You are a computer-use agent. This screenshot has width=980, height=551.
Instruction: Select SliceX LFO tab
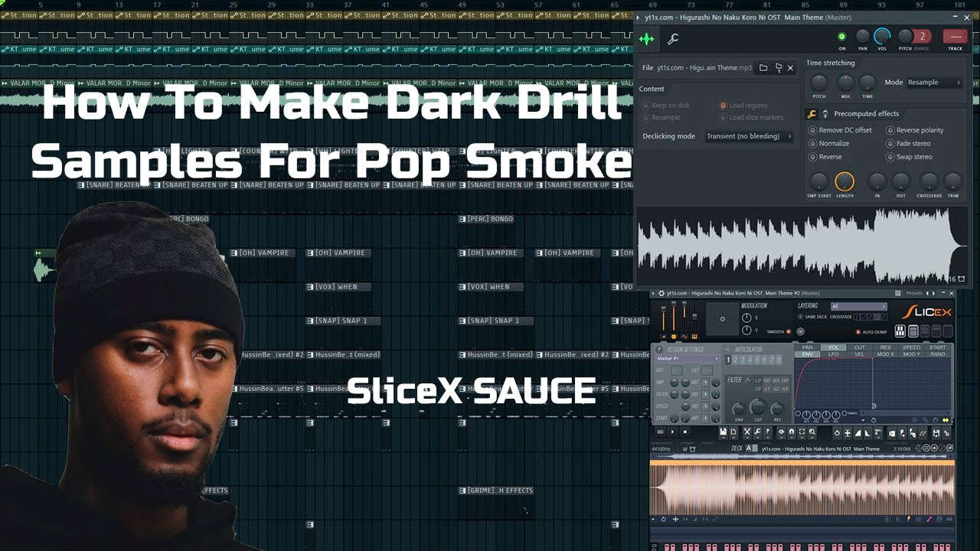coord(834,354)
